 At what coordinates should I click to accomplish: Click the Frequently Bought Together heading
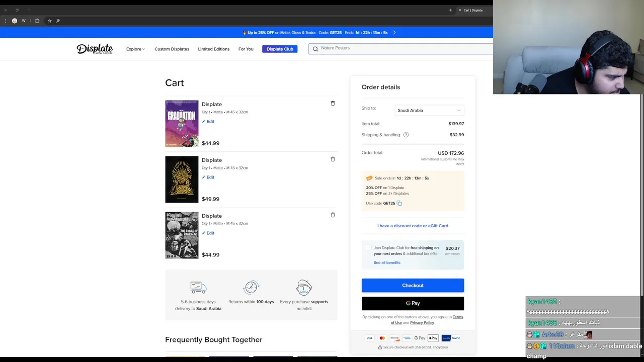(x=213, y=340)
